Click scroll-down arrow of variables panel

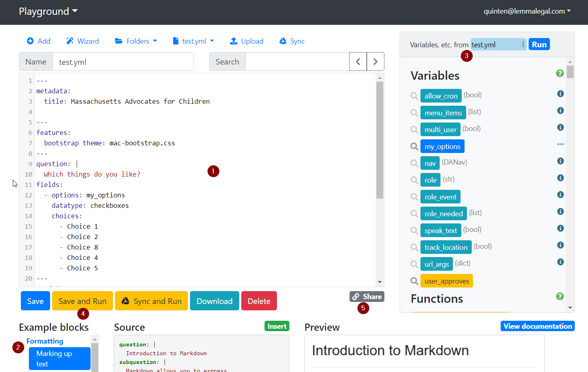[x=570, y=308]
